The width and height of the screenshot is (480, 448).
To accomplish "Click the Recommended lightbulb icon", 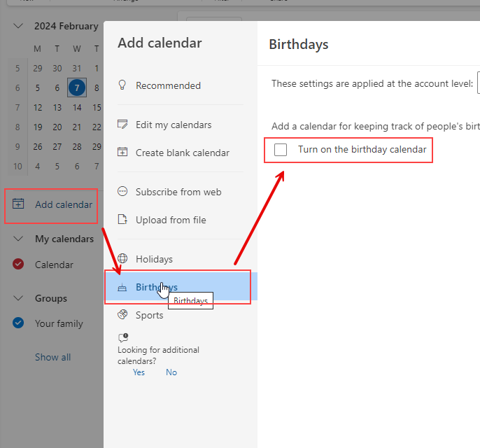I will pyautogui.click(x=122, y=85).
